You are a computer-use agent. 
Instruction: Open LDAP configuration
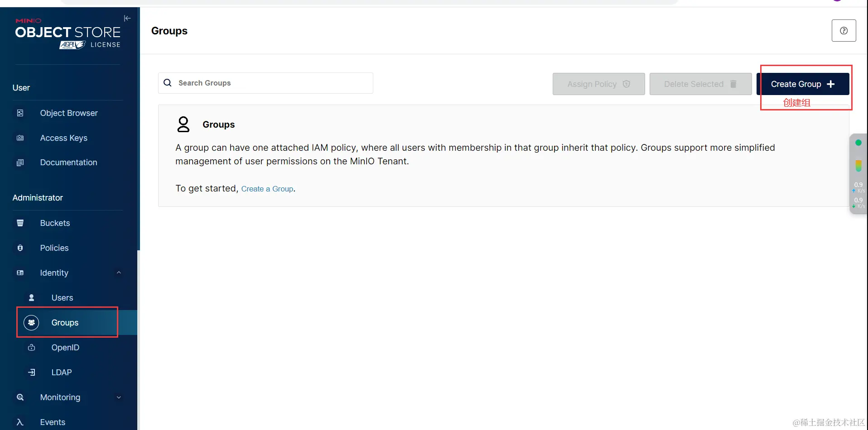[62, 373]
